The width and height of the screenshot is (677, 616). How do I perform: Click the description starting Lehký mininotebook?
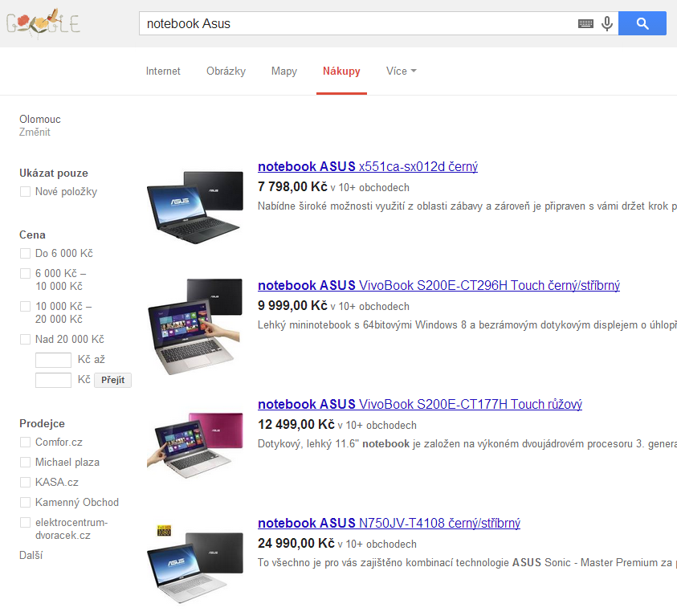point(467,325)
